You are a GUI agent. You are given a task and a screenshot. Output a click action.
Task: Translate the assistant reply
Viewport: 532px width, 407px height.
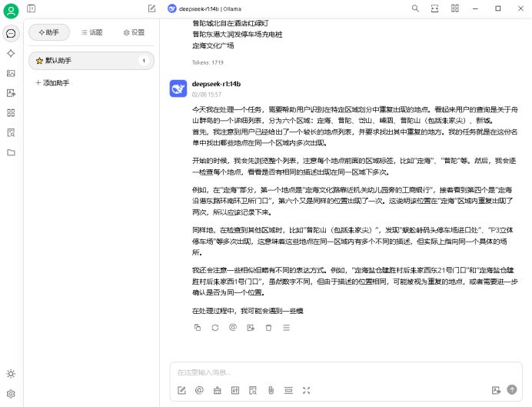(x=251, y=328)
